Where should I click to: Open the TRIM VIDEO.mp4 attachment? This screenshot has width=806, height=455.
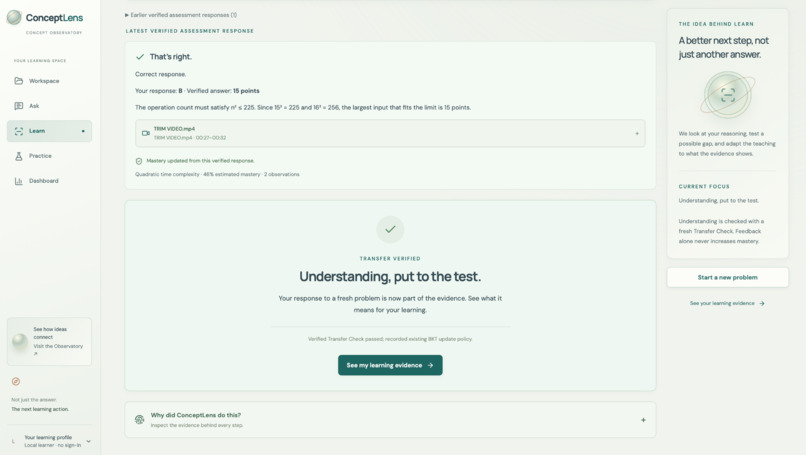pos(390,133)
